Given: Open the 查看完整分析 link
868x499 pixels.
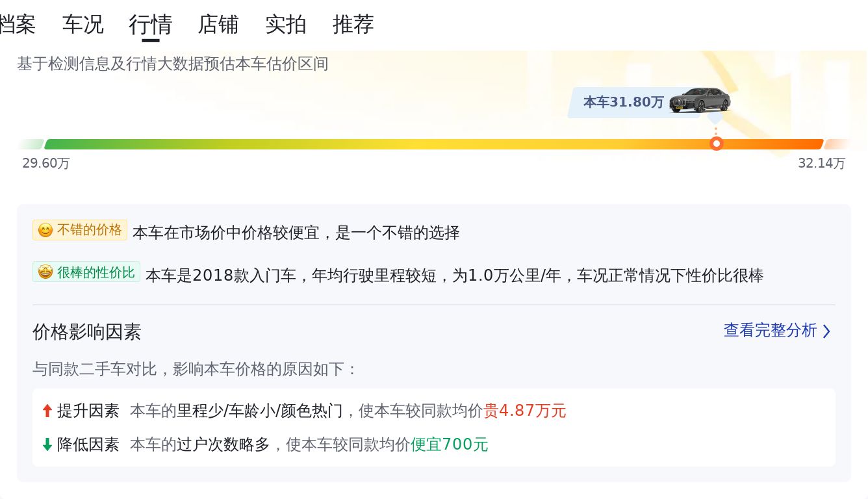Looking at the screenshot, I should pyautogui.click(x=778, y=331).
